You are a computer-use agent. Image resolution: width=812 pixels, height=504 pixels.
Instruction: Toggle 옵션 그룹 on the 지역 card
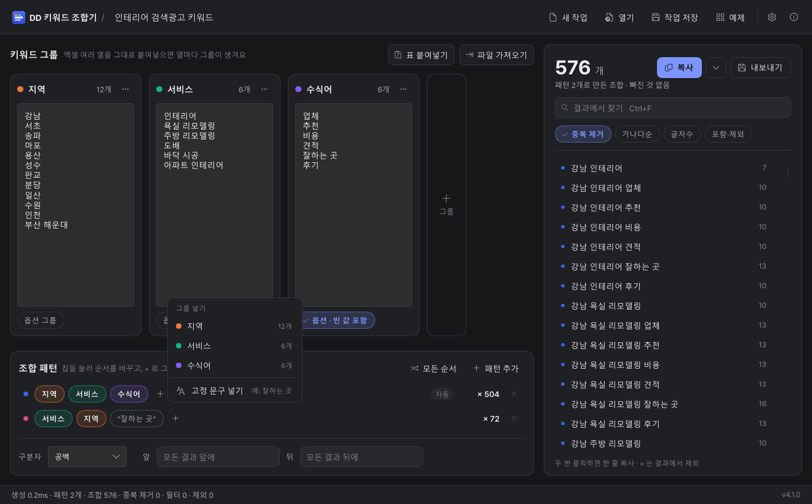(x=41, y=320)
